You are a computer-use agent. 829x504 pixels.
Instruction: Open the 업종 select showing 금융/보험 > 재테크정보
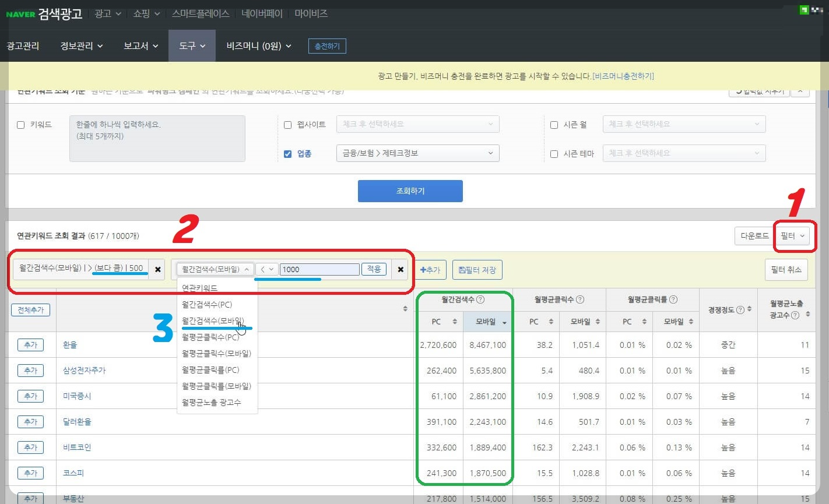(417, 153)
